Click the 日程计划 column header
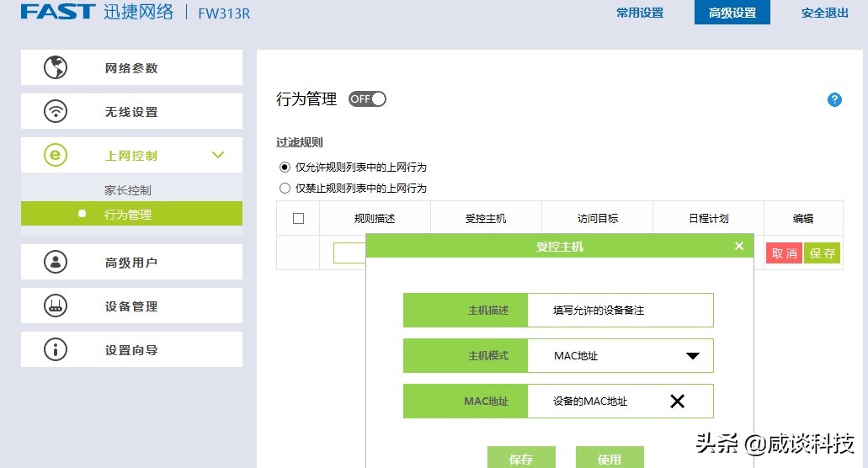The height and width of the screenshot is (468, 868). tap(709, 219)
